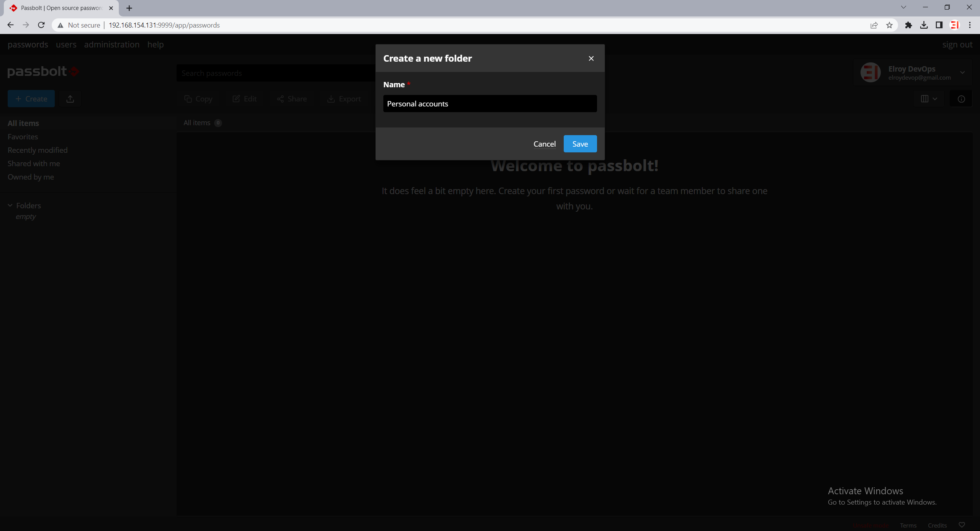Close the Passbolt browser tab
980x531 pixels.
click(x=111, y=8)
